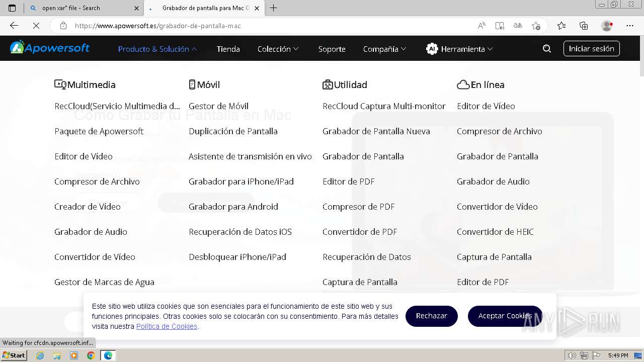Open the Favorites list icon
The image size is (644, 362).
561,26
